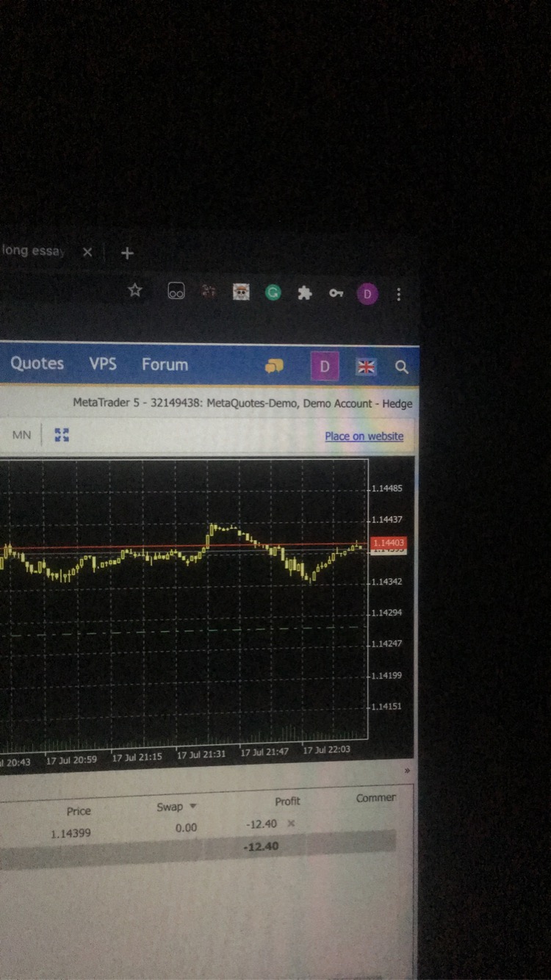This screenshot has width=551, height=980.
Task: Expand the double-chevron below the chart
Action: point(406,771)
